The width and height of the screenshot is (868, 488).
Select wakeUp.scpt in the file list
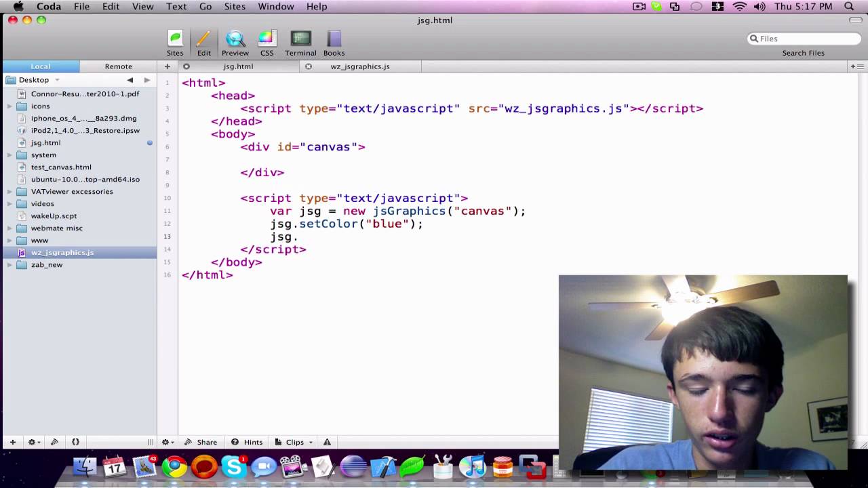54,216
